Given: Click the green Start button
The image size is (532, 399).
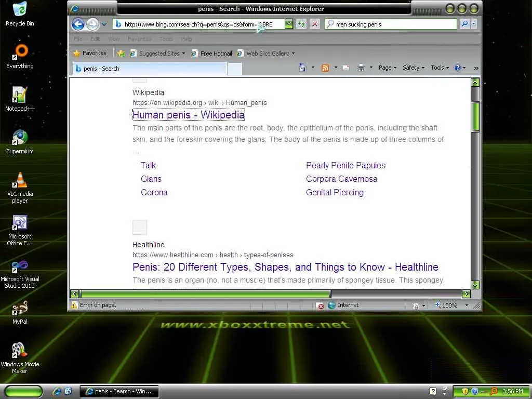Looking at the screenshot, I should point(23,391).
